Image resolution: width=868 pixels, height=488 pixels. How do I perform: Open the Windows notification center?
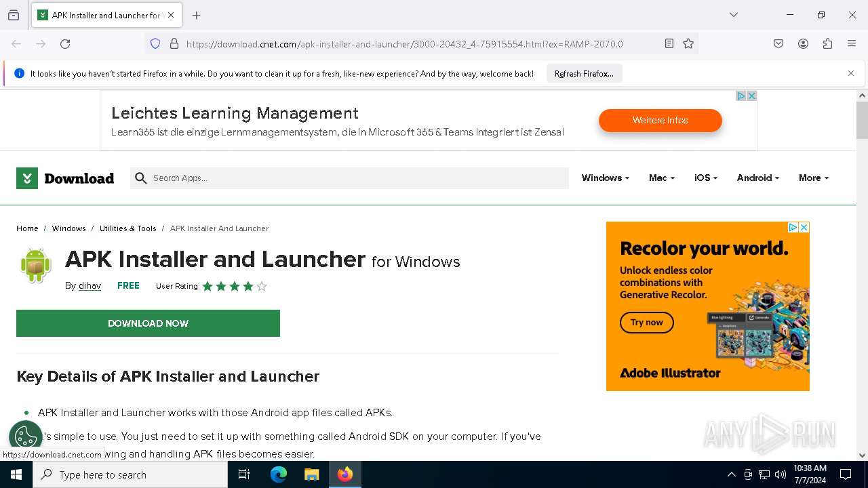tap(846, 474)
